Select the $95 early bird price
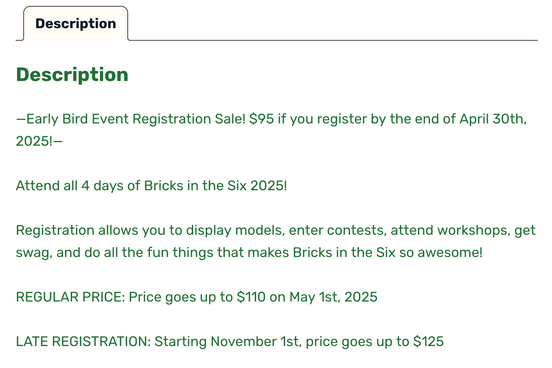The width and height of the screenshot is (552, 368). 261,119
